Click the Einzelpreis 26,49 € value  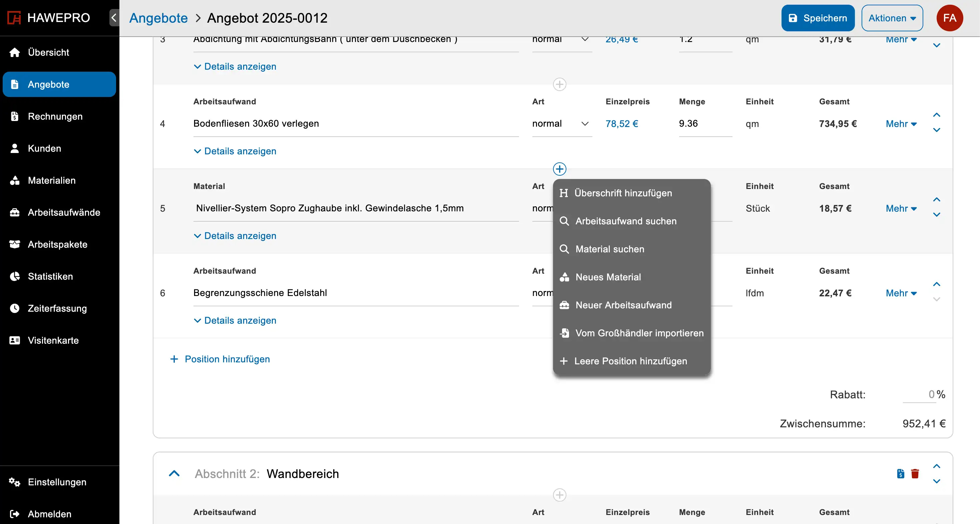point(622,40)
